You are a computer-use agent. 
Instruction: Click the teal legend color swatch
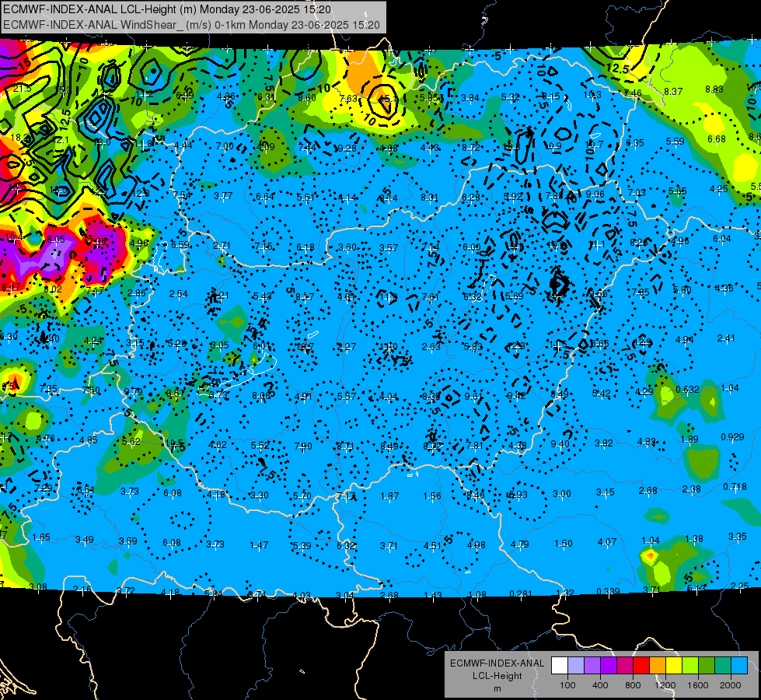tap(723, 666)
